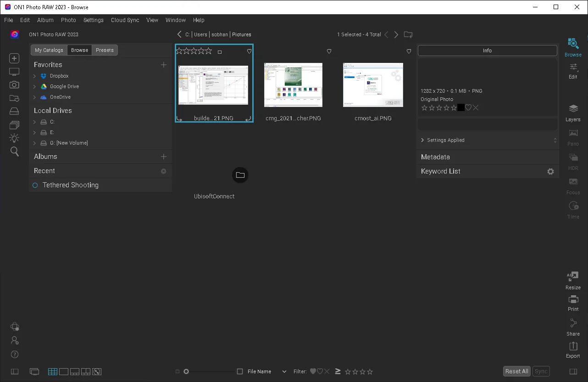Screen dimensions: 588x382
Task: Open the File menu
Action: pos(9,20)
